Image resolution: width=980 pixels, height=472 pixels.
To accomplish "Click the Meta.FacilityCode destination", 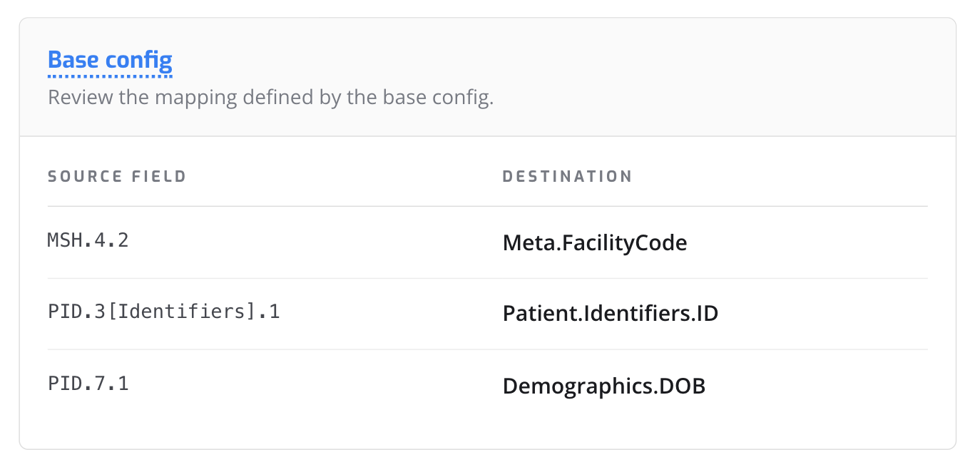I will pos(595,243).
